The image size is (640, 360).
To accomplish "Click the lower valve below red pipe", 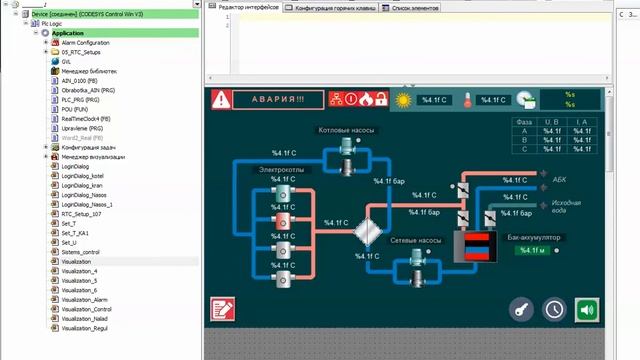I will [463, 219].
